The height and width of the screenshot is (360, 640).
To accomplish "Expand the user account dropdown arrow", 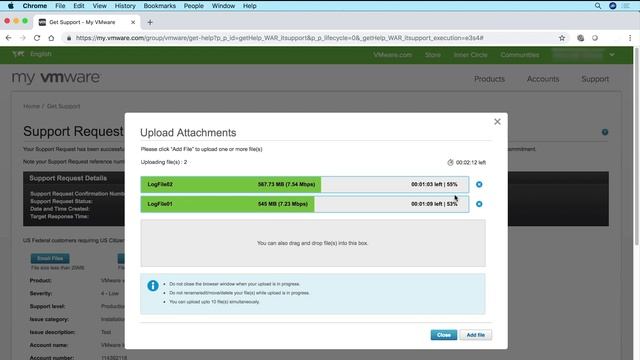I will (x=612, y=55).
